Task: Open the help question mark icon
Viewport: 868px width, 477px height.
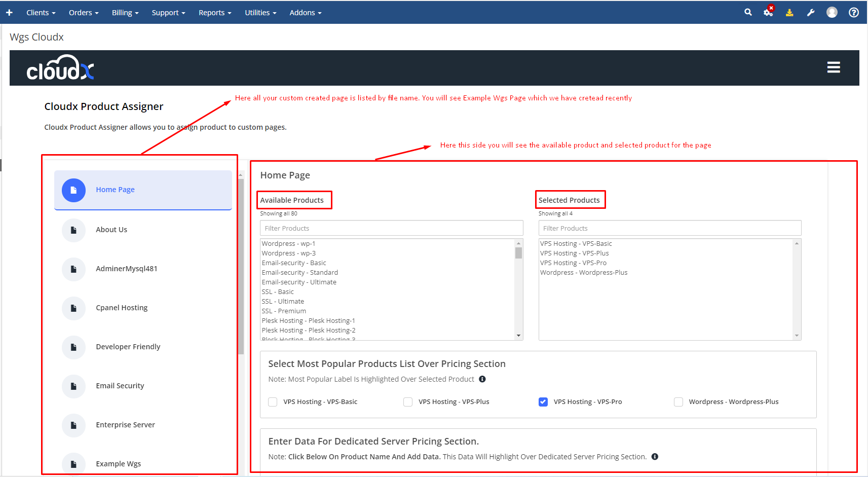Action: click(x=854, y=13)
